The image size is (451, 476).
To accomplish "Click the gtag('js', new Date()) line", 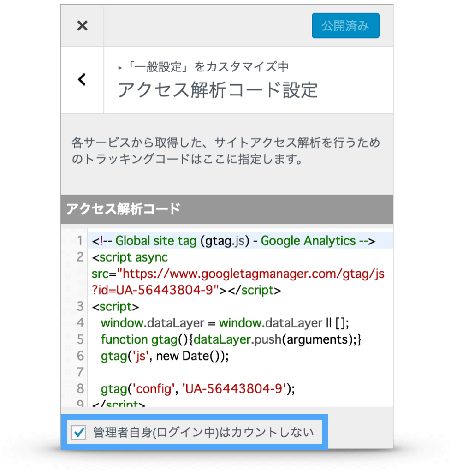I will (x=165, y=356).
